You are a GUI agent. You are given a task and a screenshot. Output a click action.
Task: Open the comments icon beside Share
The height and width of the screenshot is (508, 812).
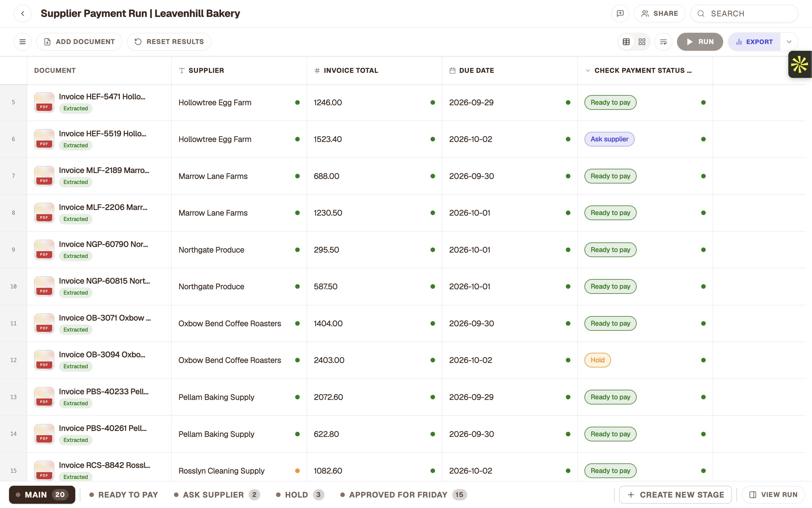[x=620, y=14]
